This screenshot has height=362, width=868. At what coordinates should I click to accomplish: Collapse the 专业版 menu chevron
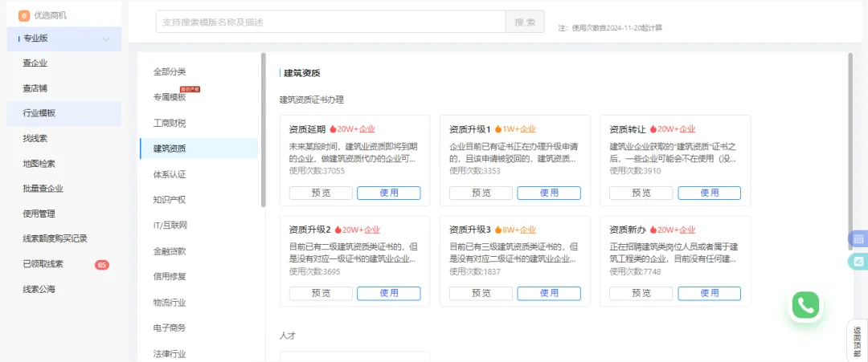(106, 39)
